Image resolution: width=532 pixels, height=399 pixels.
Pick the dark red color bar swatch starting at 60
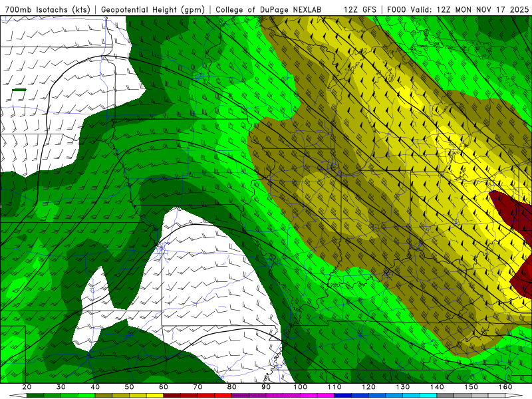[x=172, y=396]
